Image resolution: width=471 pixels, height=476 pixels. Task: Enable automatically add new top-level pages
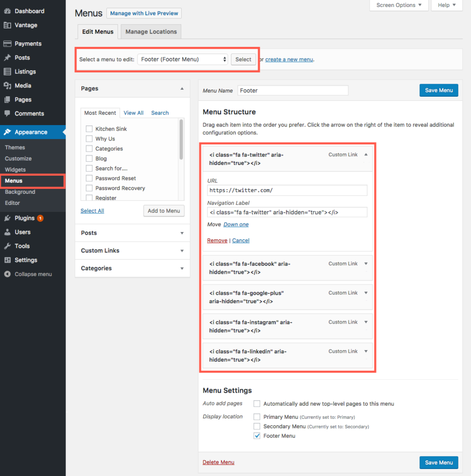tap(257, 403)
